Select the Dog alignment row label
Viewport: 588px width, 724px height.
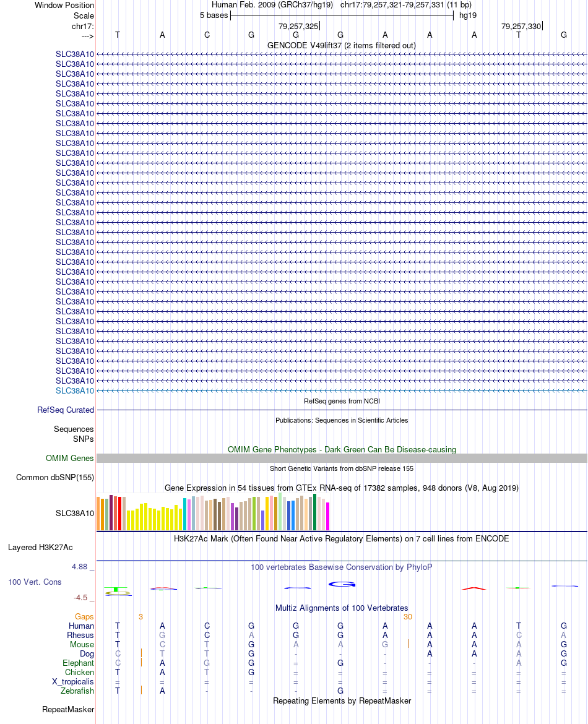click(87, 654)
